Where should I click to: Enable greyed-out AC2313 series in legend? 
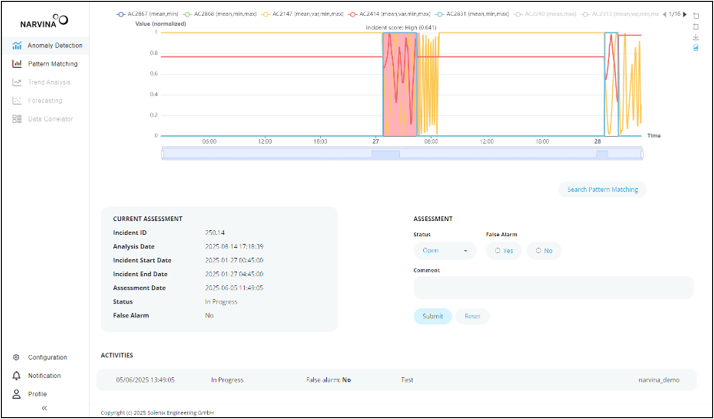point(619,15)
